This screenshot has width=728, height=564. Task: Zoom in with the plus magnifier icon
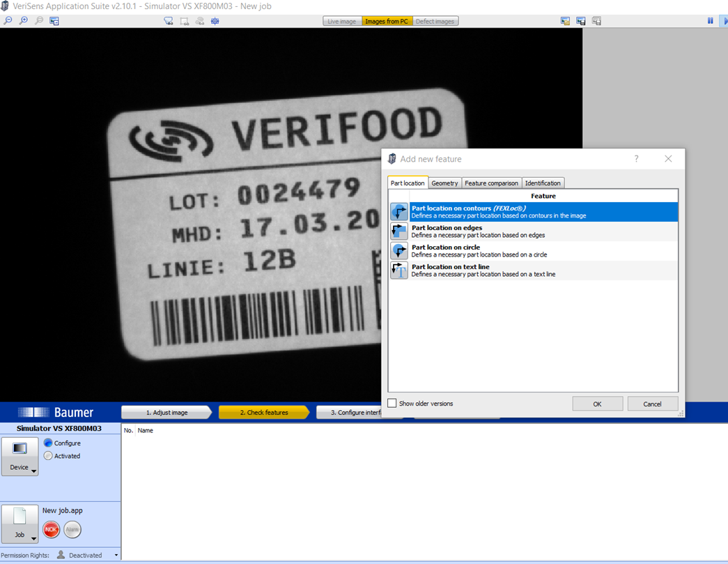[x=23, y=21]
